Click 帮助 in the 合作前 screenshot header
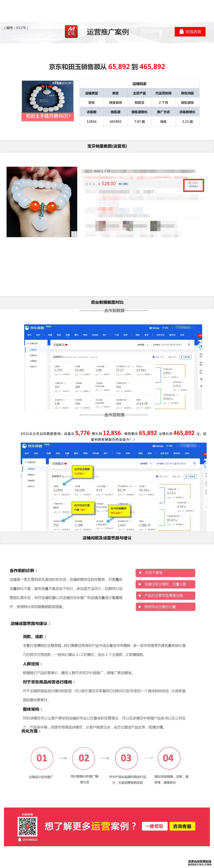Viewport: 214px width, 868px height. pos(165,328)
